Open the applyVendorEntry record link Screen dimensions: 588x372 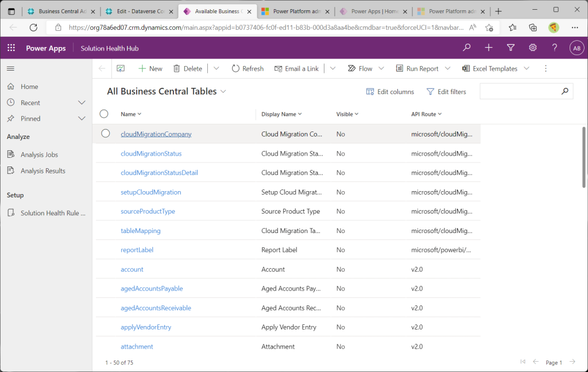pos(146,327)
